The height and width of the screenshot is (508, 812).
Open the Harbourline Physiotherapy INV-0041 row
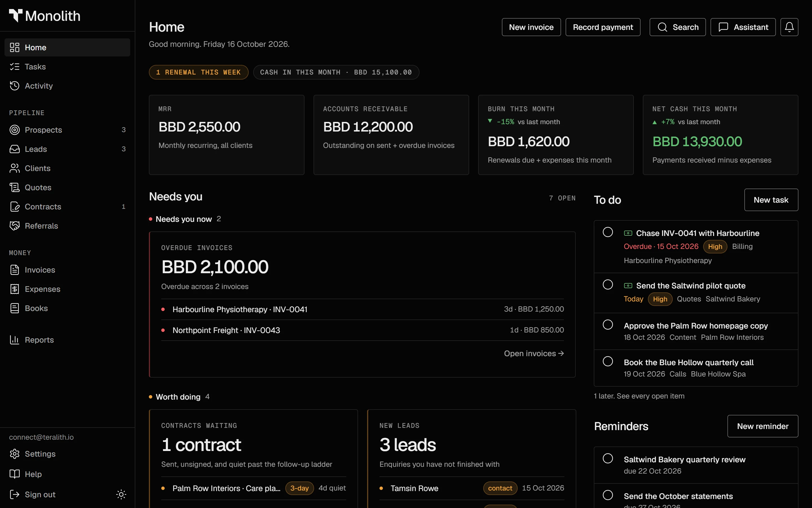pos(362,309)
